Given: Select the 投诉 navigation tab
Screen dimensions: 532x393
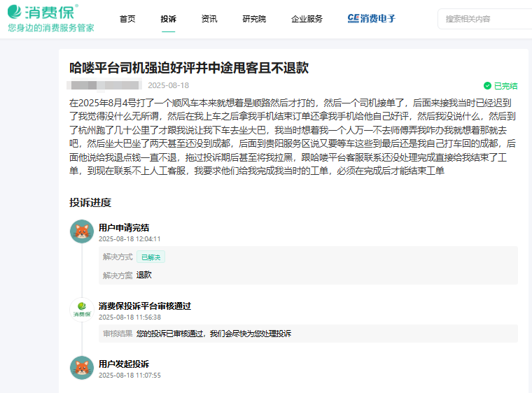Looking at the screenshot, I should 168,19.
